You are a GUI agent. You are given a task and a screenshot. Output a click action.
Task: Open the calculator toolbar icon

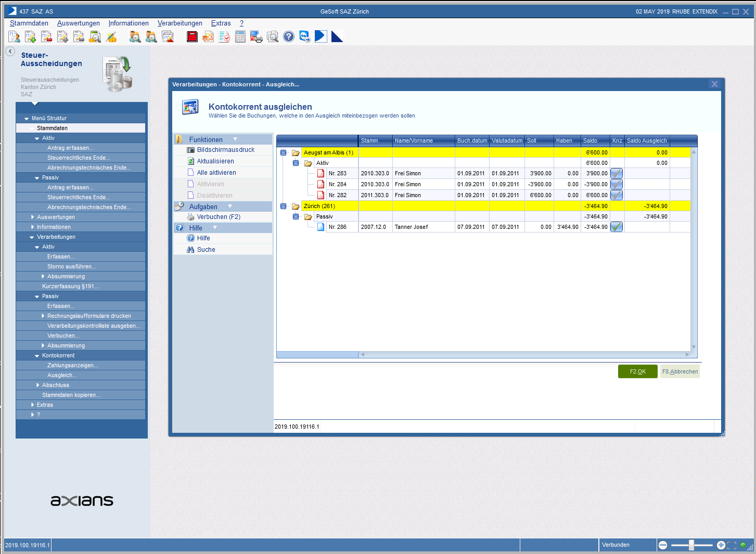(x=240, y=36)
